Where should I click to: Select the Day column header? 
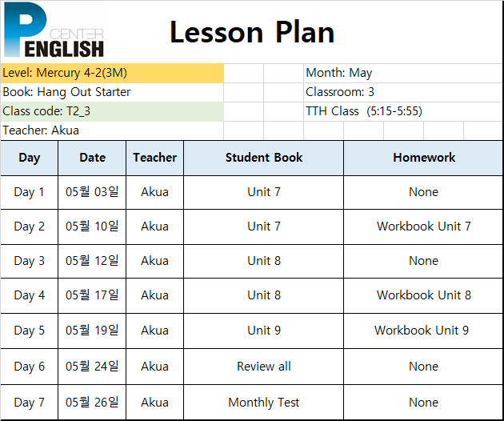point(30,158)
